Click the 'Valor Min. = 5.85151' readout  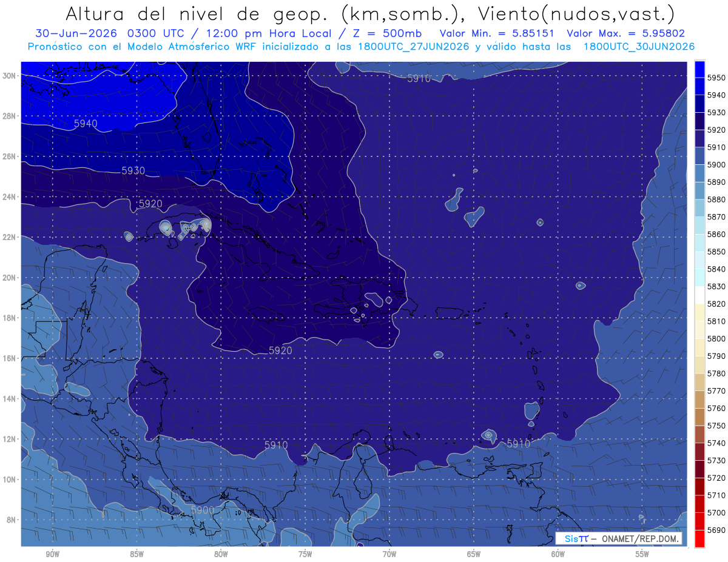click(x=496, y=33)
